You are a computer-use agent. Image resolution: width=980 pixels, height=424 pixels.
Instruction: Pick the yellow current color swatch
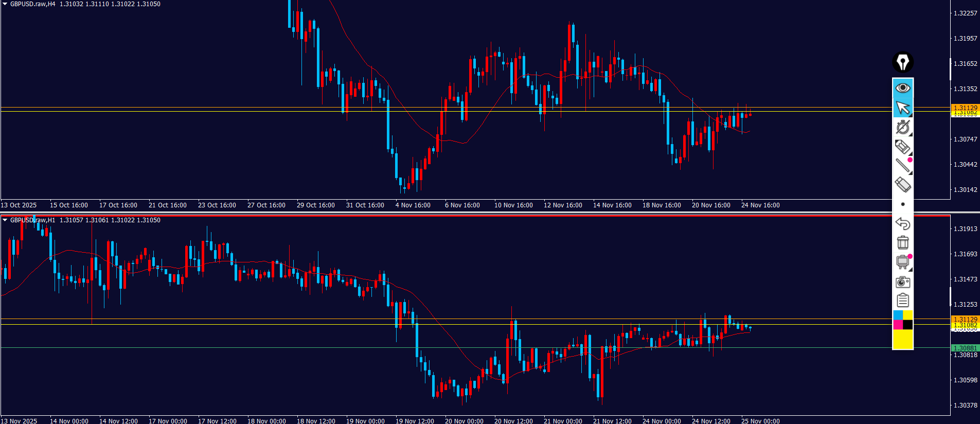(x=903, y=339)
